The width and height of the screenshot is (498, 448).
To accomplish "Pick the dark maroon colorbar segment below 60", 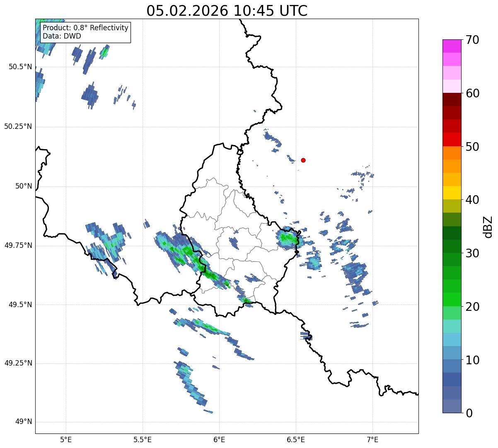I will click(452, 99).
